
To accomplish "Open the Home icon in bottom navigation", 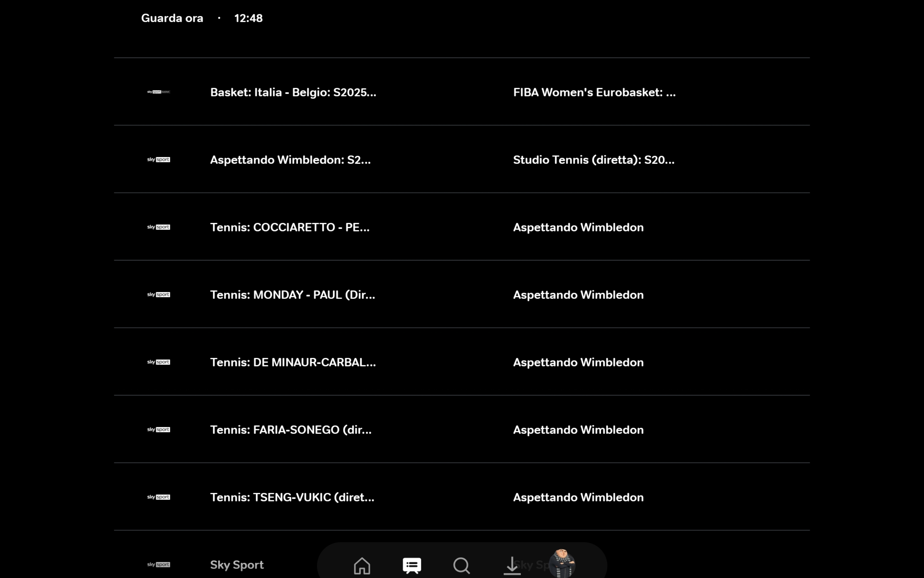I will (362, 565).
